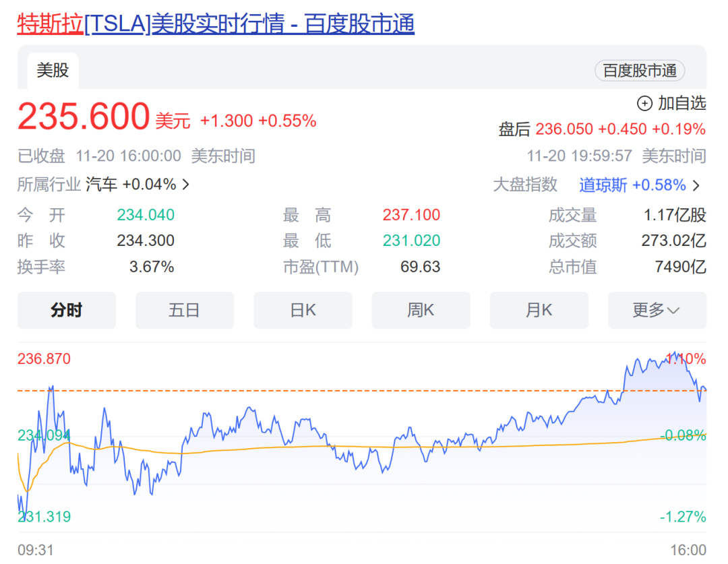Click the change value +1.300
Screen dimensions: 728x564
click(226, 121)
